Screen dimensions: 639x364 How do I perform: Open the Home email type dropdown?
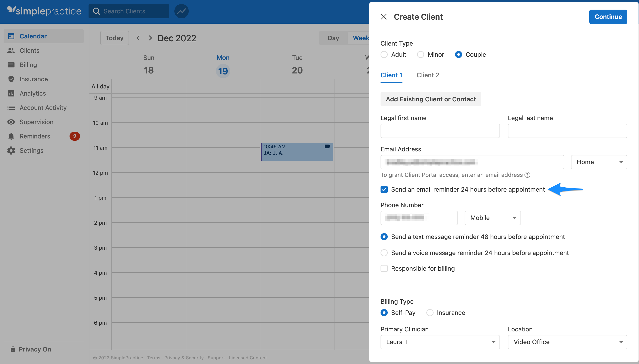[x=599, y=162]
